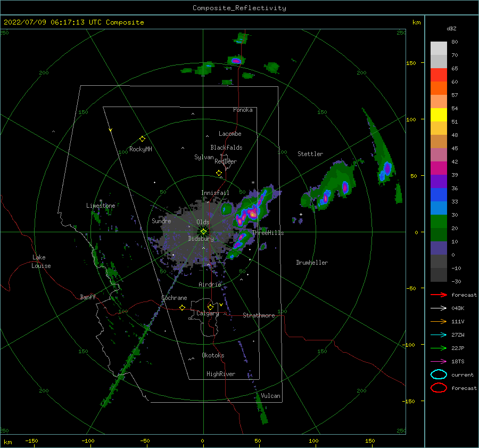Click the Calgary city label
The image size is (479, 448).
click(208, 313)
